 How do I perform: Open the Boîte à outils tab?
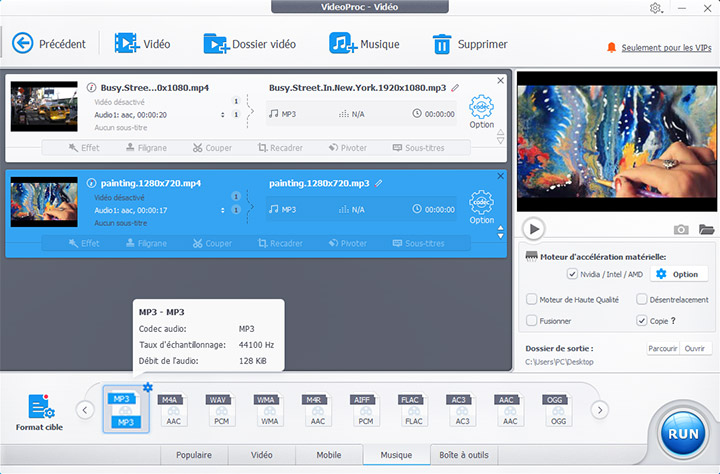(x=464, y=455)
